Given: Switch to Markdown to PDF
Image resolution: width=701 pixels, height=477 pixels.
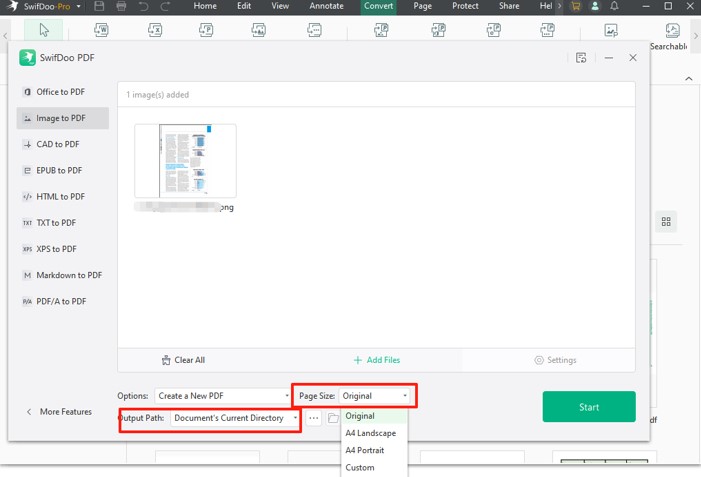Looking at the screenshot, I should pyautogui.click(x=63, y=275).
